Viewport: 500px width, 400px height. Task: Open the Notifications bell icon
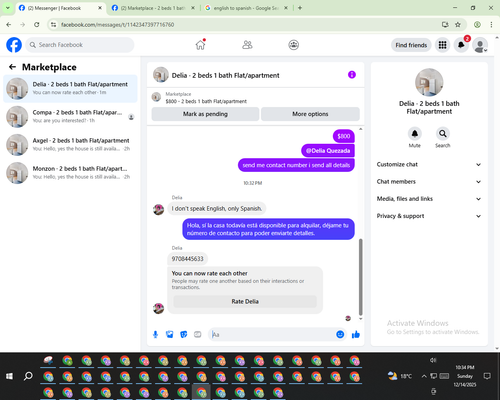tap(461, 45)
